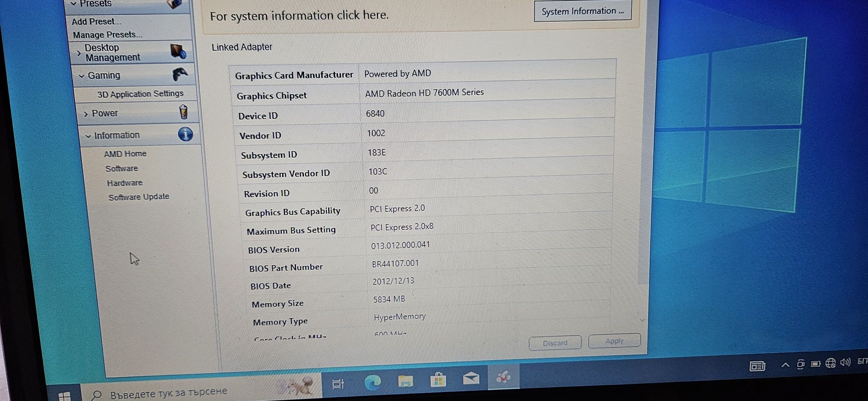The width and height of the screenshot is (868, 401).
Task: Click AMD Catalyst Control Center taskbar icon
Action: (503, 377)
